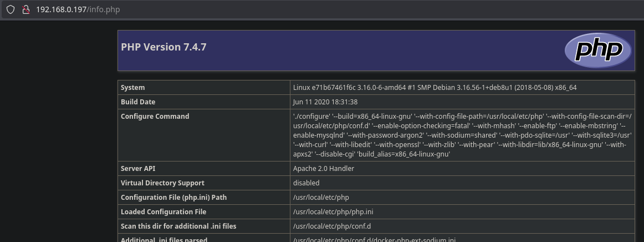
Task: Click the disabled value for Virtual Directory
Action: pyautogui.click(x=306, y=183)
